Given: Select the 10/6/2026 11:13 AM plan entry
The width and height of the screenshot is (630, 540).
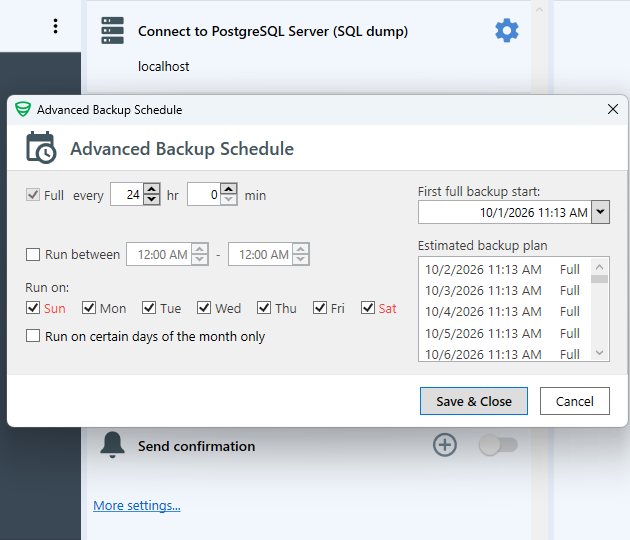Looking at the screenshot, I should 503,354.
